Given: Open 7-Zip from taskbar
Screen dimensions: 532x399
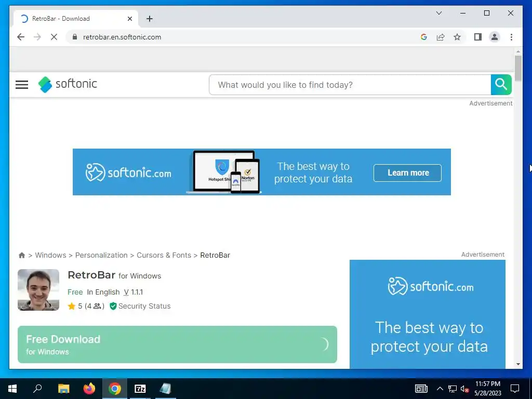Looking at the screenshot, I should tap(140, 389).
